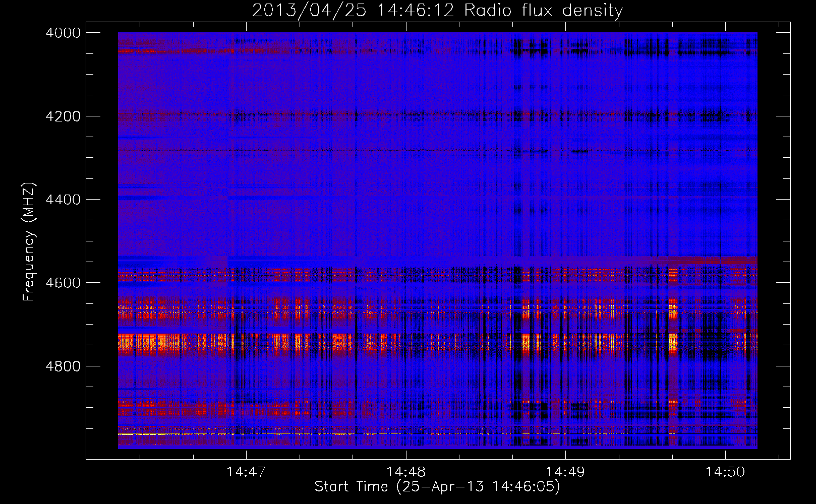
Task: Select the 4600 frequency axis label
Action: (x=63, y=283)
